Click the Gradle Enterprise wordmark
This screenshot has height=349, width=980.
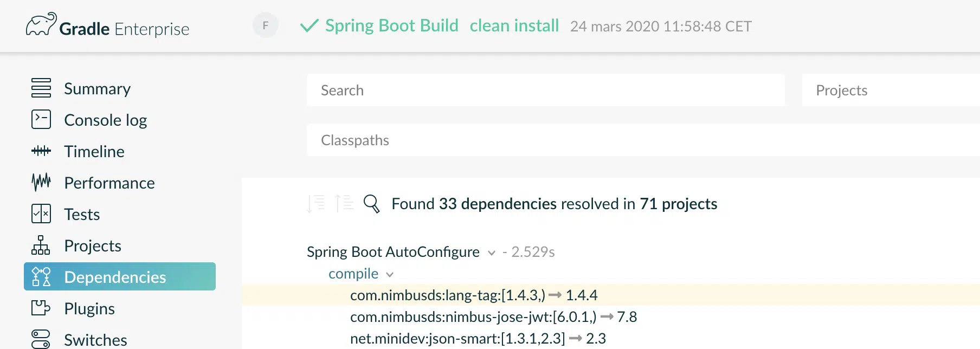point(124,29)
